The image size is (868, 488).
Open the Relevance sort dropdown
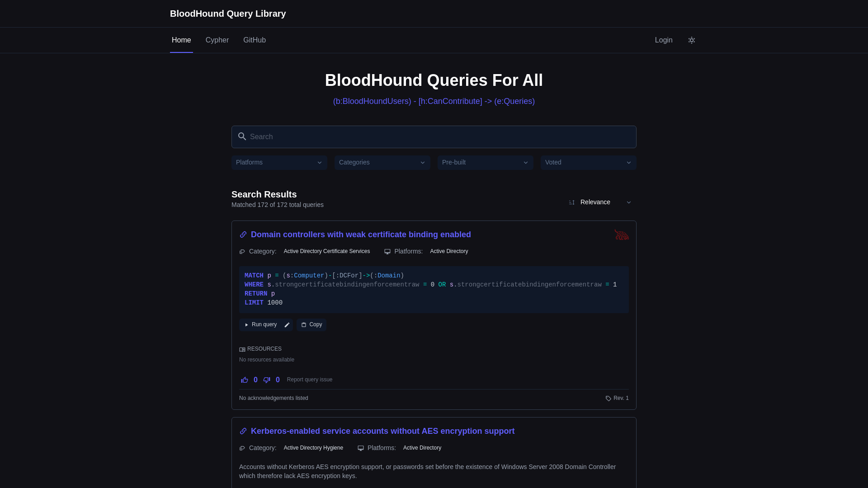pos(600,202)
